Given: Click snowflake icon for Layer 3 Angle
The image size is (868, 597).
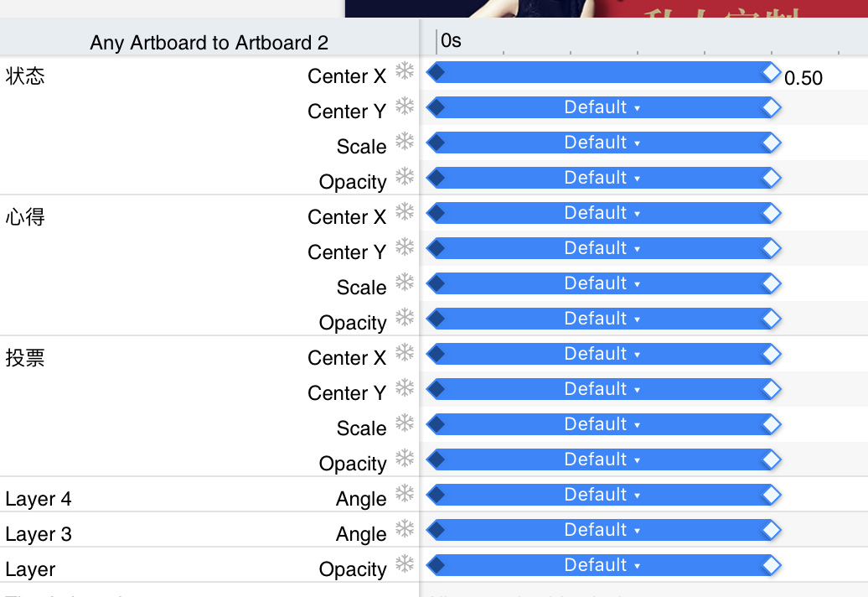Looking at the screenshot, I should coord(405,529).
